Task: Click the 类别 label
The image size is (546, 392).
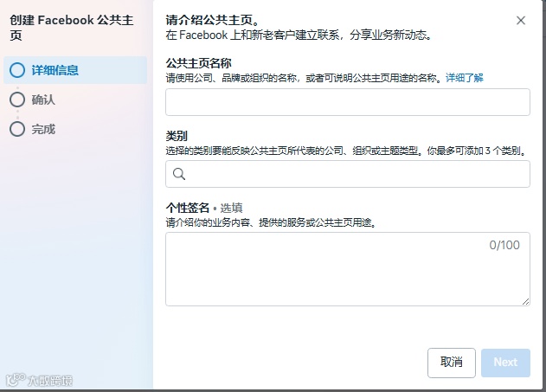Action: point(177,136)
